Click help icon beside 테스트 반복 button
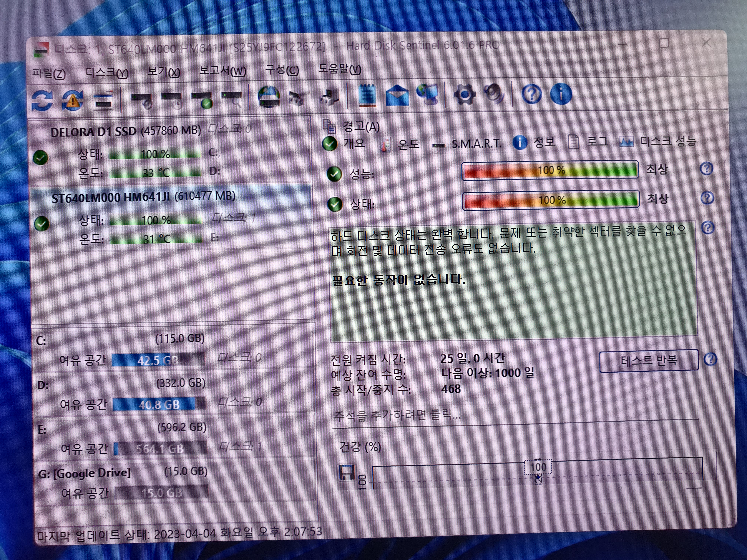Screen dimensions: 747x560 point(711,359)
